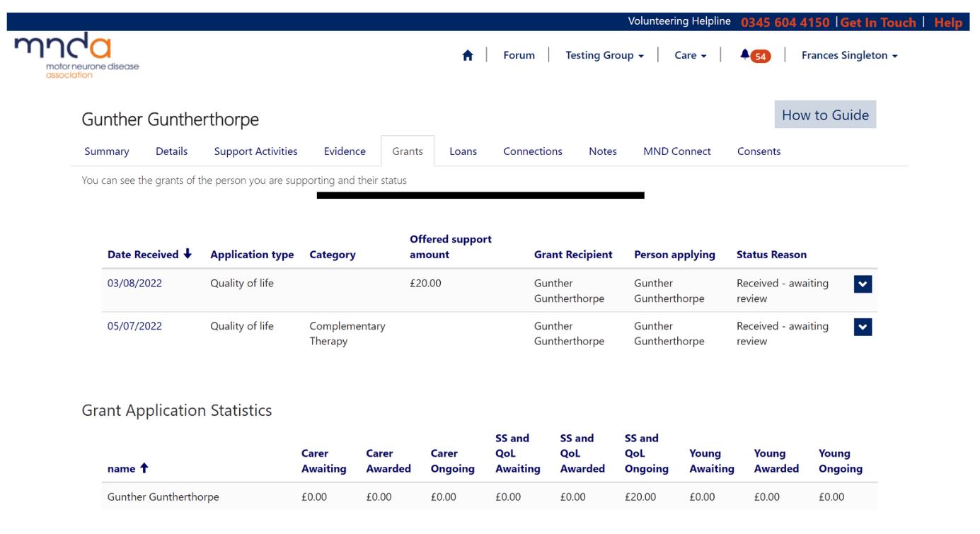Viewport: 980px width, 534px height.
Task: Expand the 03/08/2022 grant row chevron
Action: click(863, 284)
